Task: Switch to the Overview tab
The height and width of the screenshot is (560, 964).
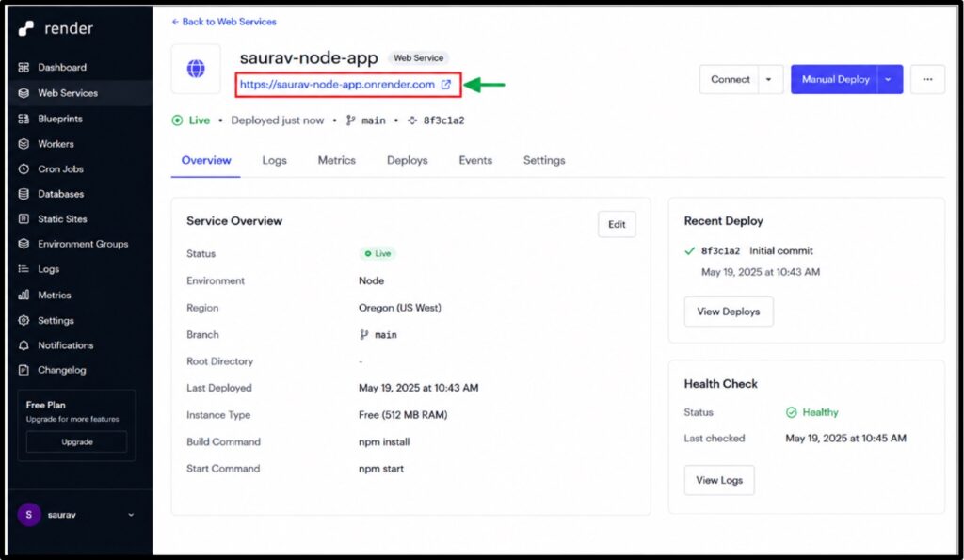Action: [x=206, y=160]
